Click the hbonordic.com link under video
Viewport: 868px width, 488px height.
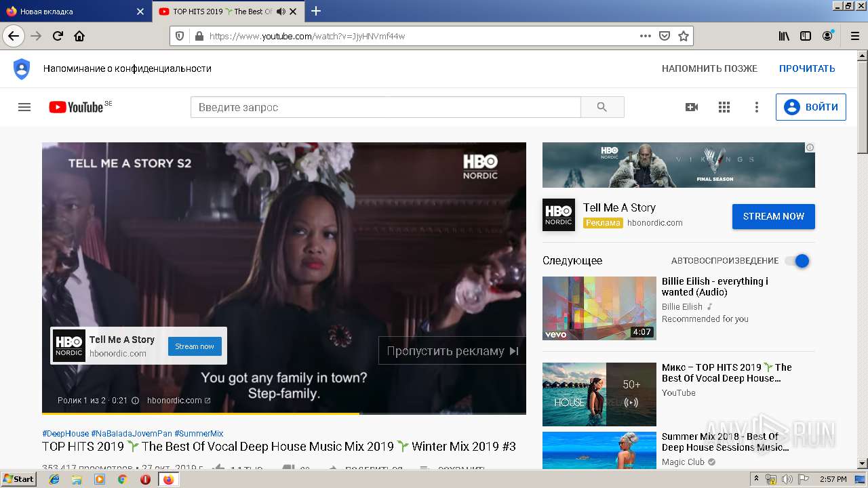tap(178, 401)
